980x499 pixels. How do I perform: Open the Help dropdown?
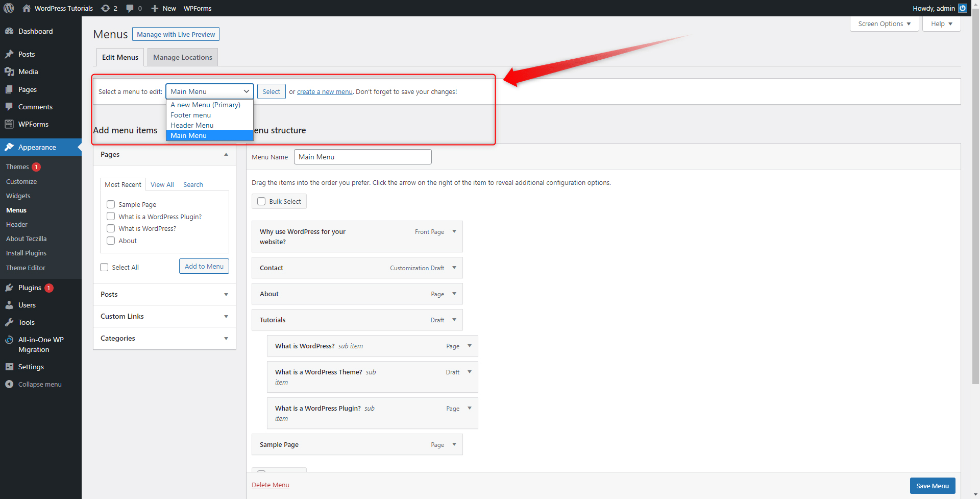click(x=941, y=24)
